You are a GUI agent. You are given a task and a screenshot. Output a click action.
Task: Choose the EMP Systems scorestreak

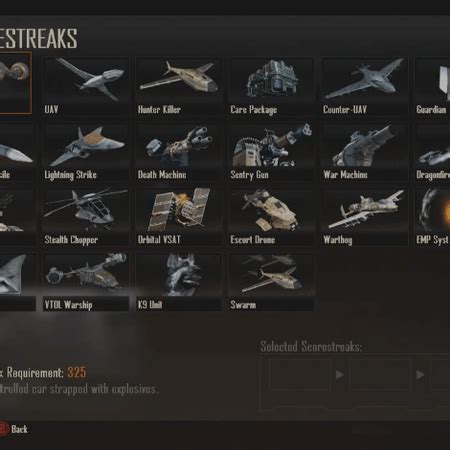tap(432, 217)
